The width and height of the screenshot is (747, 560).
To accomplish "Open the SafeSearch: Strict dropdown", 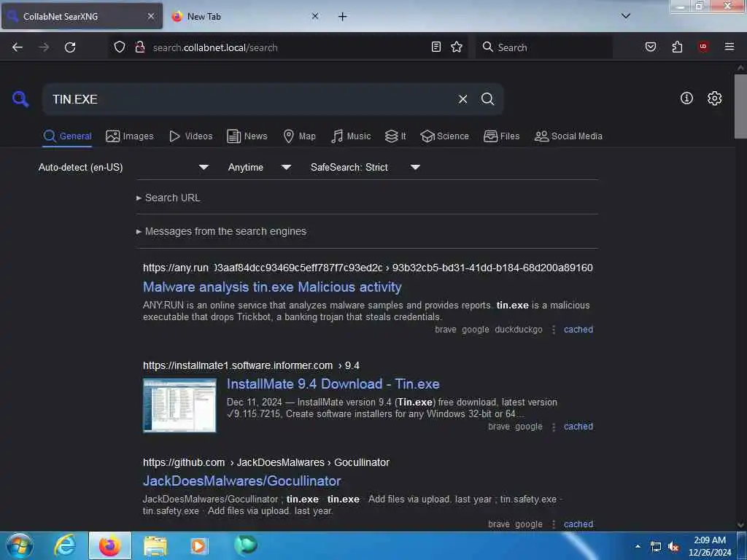I will pos(365,167).
